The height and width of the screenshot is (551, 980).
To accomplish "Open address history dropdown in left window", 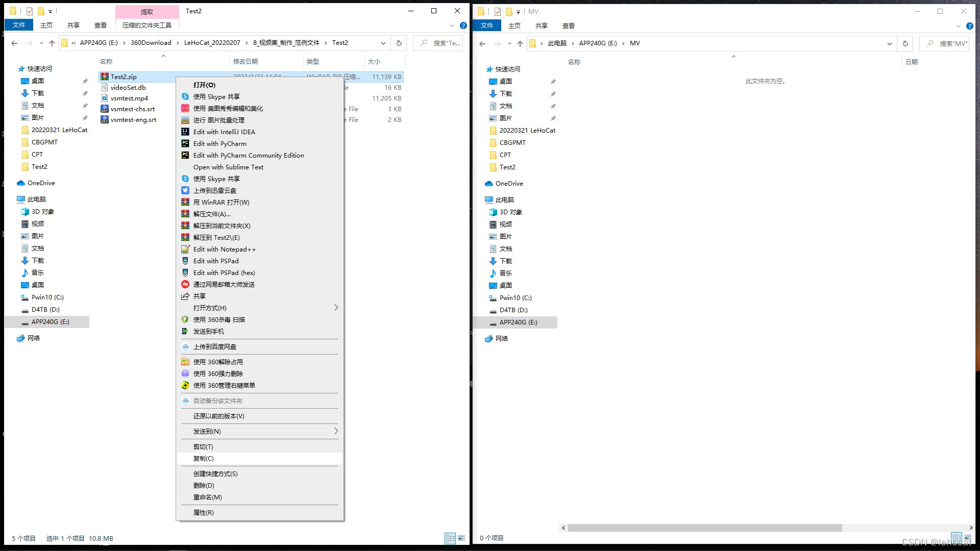I will pos(383,43).
